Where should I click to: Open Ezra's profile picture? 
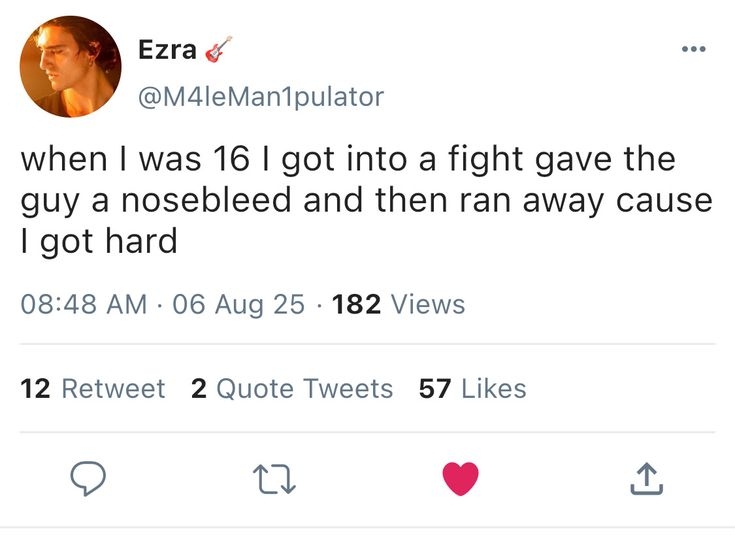(70, 67)
